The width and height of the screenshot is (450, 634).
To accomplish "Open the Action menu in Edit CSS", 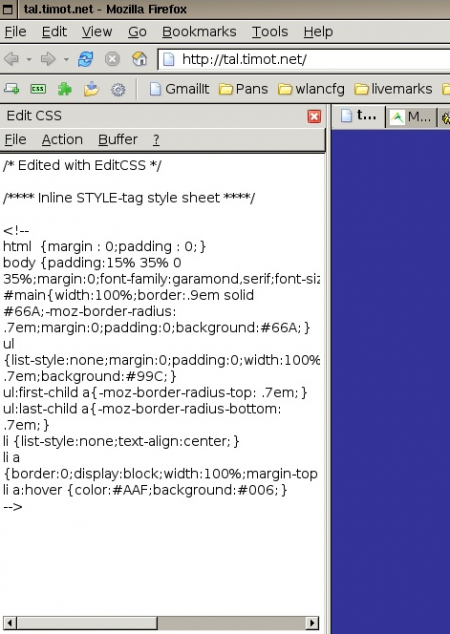I will 62,139.
